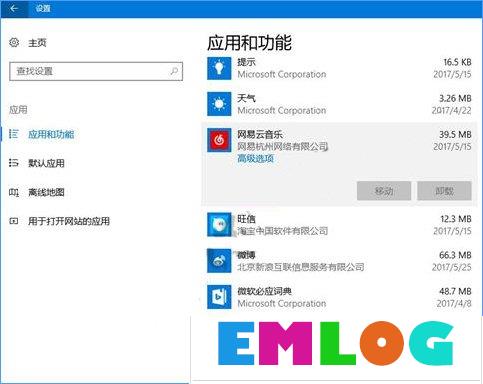Click the 3.26 MB size value
This screenshot has width=483, height=384.
coord(455,98)
